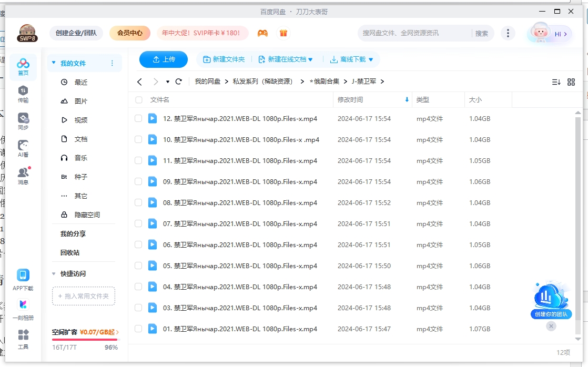Image resolution: width=588 pixels, height=367 pixels.
Task: Sort by 类型 column header
Action: (438, 100)
